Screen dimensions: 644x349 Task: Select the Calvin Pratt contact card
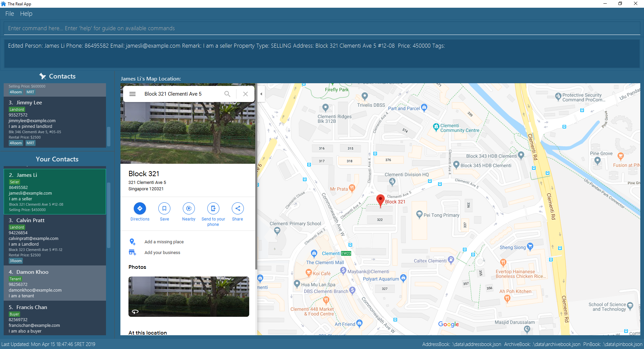pyautogui.click(x=55, y=240)
